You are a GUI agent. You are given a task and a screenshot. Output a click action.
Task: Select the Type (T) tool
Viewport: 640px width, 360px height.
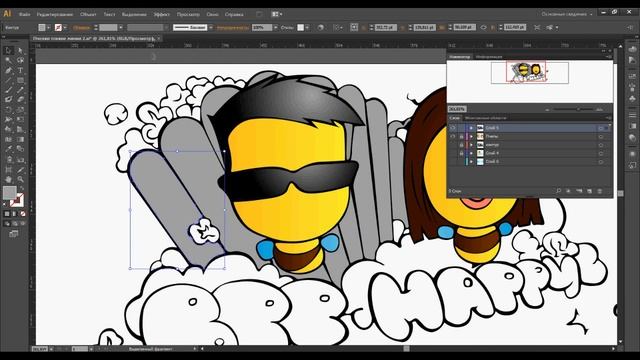tap(20, 70)
